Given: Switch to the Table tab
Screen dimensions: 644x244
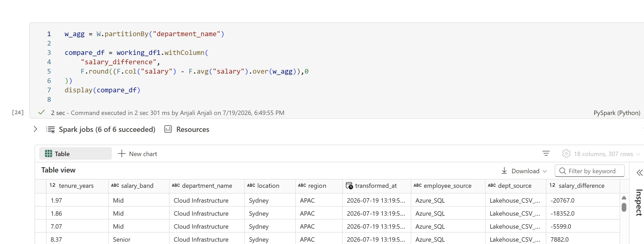Looking at the screenshot, I should 76,154.
